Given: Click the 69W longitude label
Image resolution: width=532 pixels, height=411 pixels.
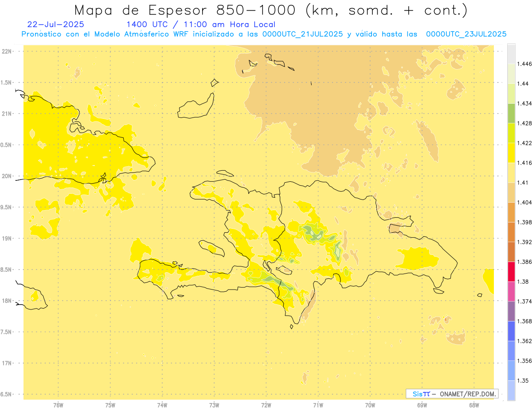Looking at the screenshot, I should coord(422,406).
